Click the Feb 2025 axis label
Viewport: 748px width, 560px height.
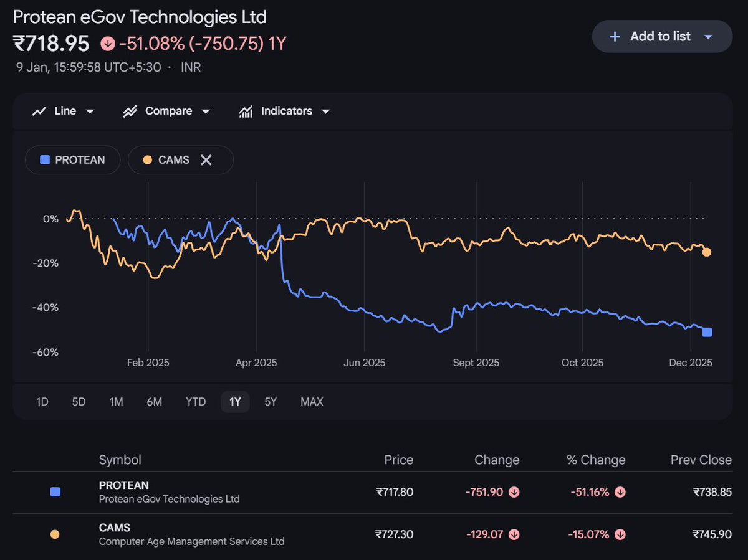[148, 363]
